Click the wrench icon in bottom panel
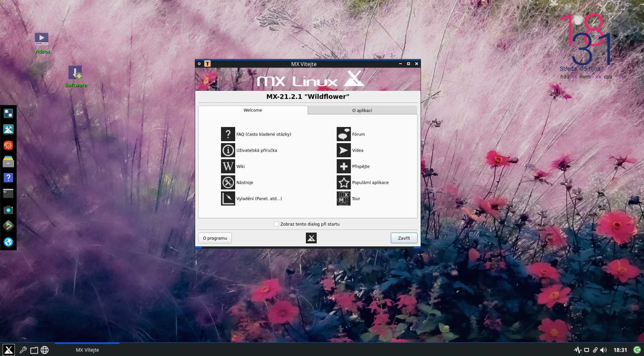The image size is (644, 356). click(x=23, y=350)
